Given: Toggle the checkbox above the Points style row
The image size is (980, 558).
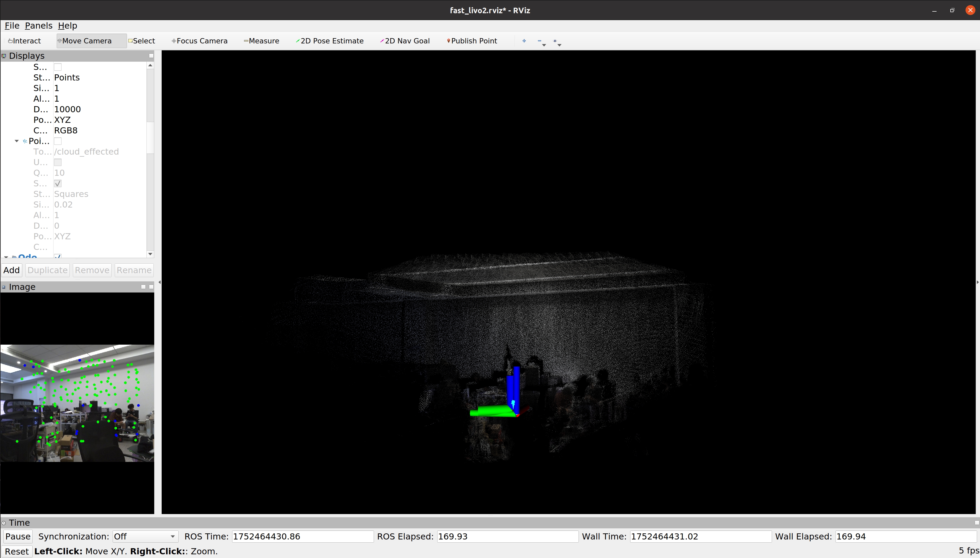Looking at the screenshot, I should [x=58, y=67].
